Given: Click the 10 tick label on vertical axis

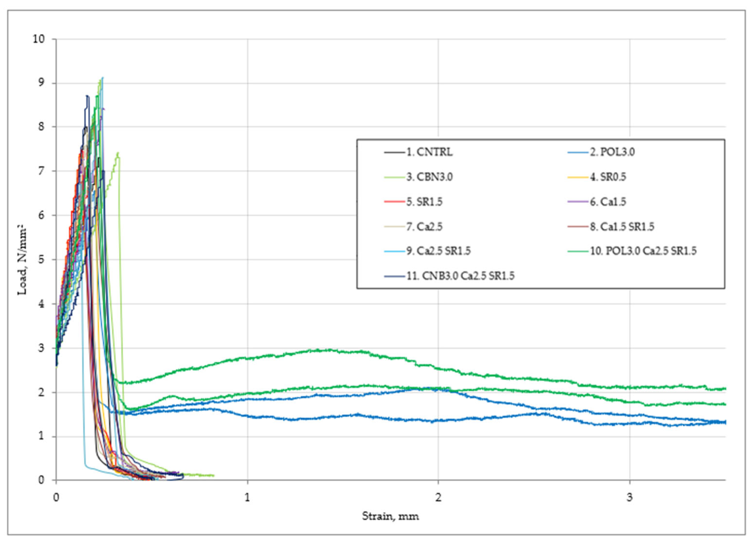Looking at the screenshot, I should (x=38, y=39).
